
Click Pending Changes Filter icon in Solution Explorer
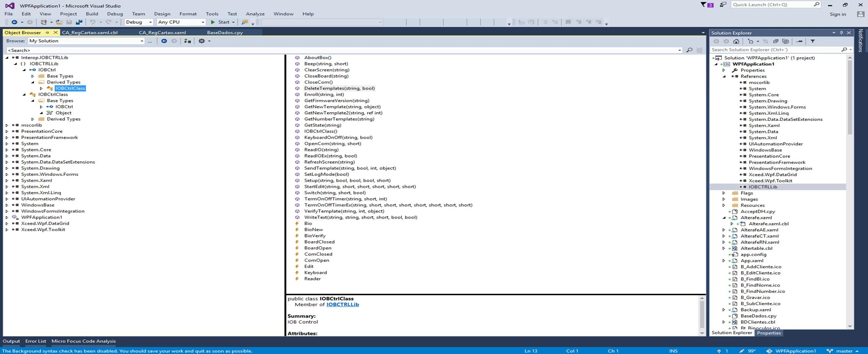pos(750,41)
